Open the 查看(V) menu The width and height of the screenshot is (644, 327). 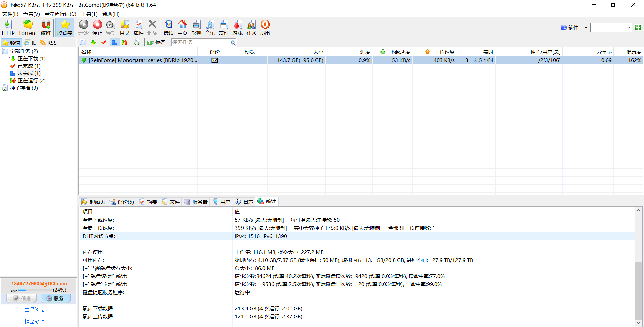(31, 14)
